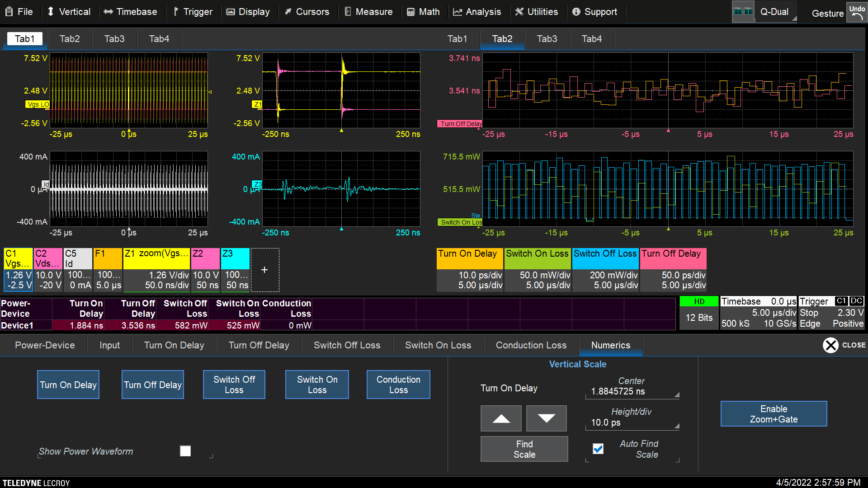Open the Height/div value field dropdown
The width and height of the screenshot is (868, 488).
tap(677, 426)
